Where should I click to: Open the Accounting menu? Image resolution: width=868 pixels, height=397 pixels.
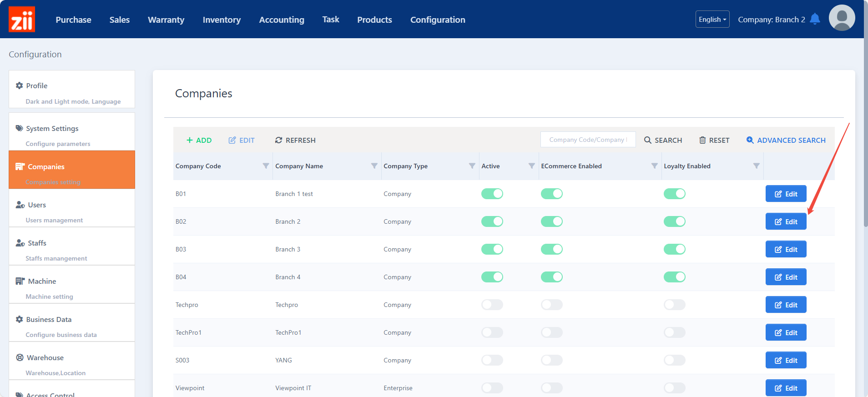pyautogui.click(x=282, y=20)
